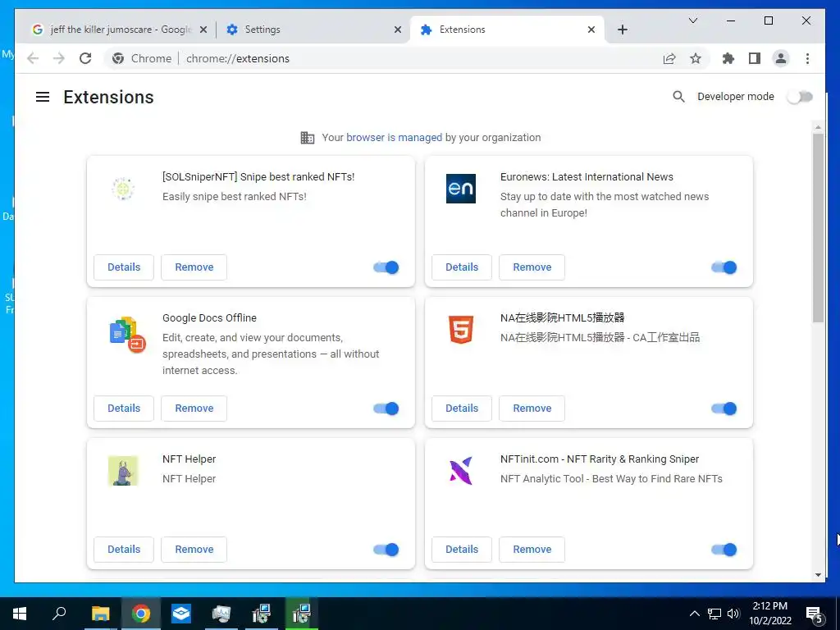Open the notification center icon
The height and width of the screenshot is (630, 840).
815,614
